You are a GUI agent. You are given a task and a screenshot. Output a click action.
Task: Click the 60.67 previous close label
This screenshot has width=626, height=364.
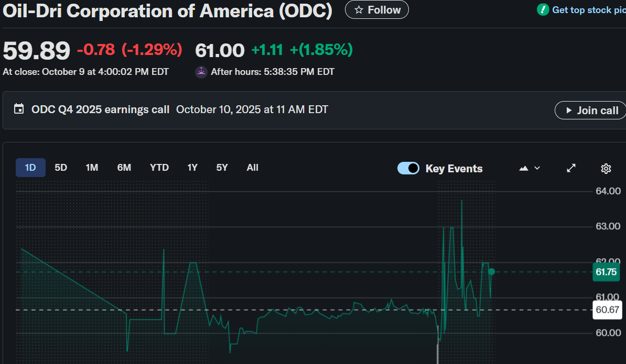click(608, 310)
